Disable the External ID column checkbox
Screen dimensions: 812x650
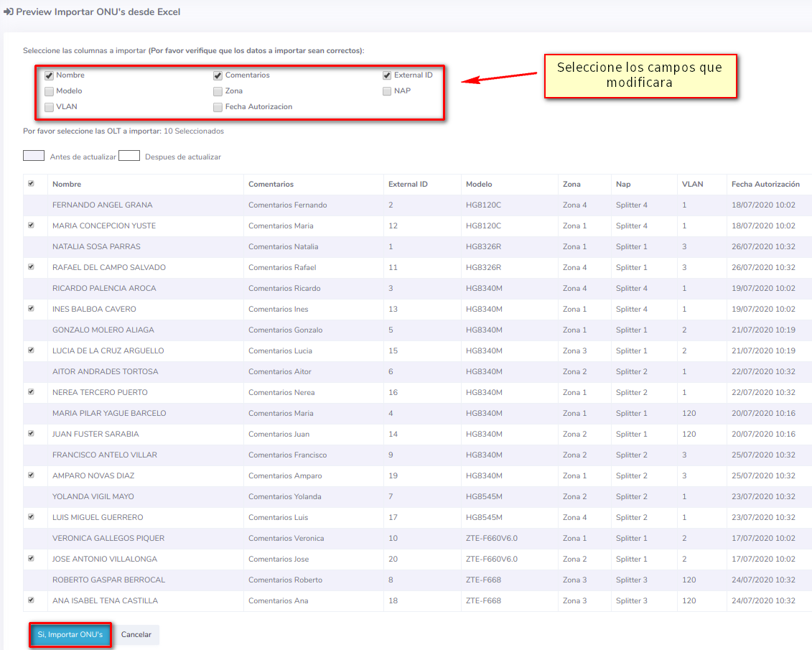point(387,75)
